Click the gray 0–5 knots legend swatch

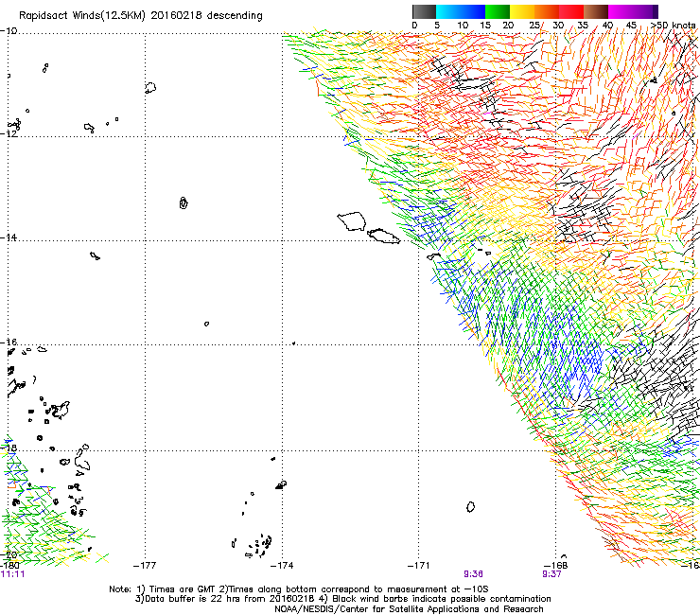pos(424,11)
